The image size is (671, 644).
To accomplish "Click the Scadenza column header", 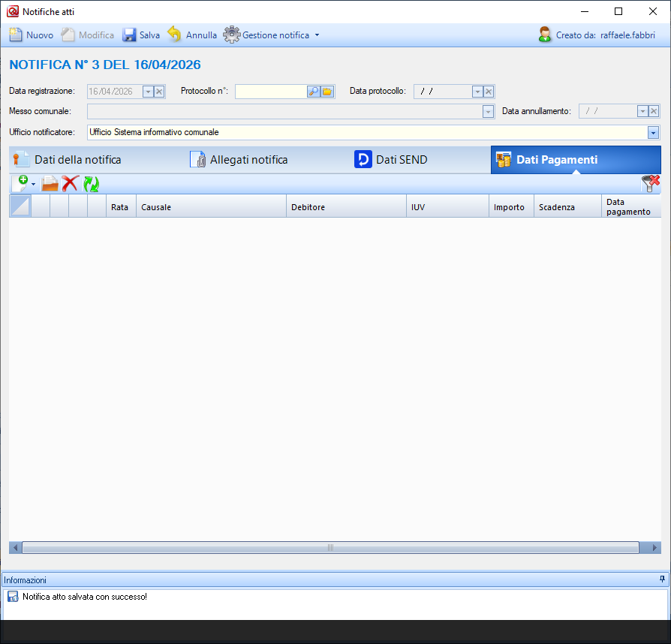I will [x=567, y=207].
